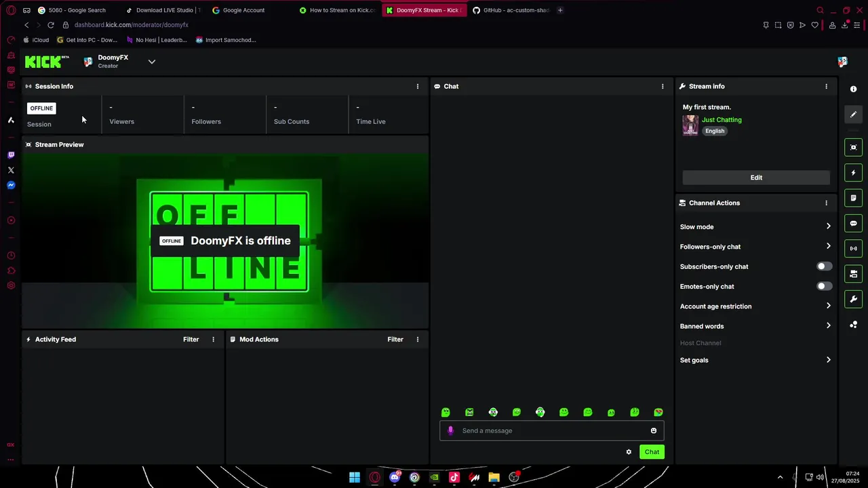
Task: Expand Set goals
Action: (755, 360)
